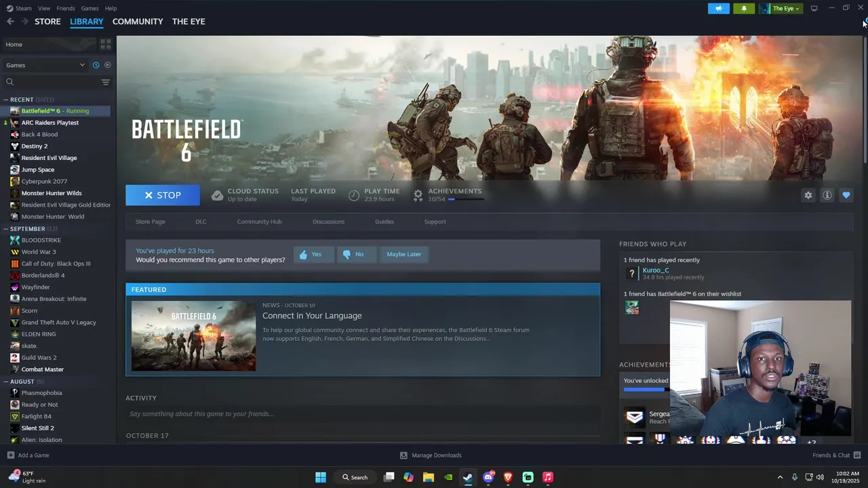Open Friends & Chat icon
Viewport: 868px width, 488px height.
coord(856,455)
